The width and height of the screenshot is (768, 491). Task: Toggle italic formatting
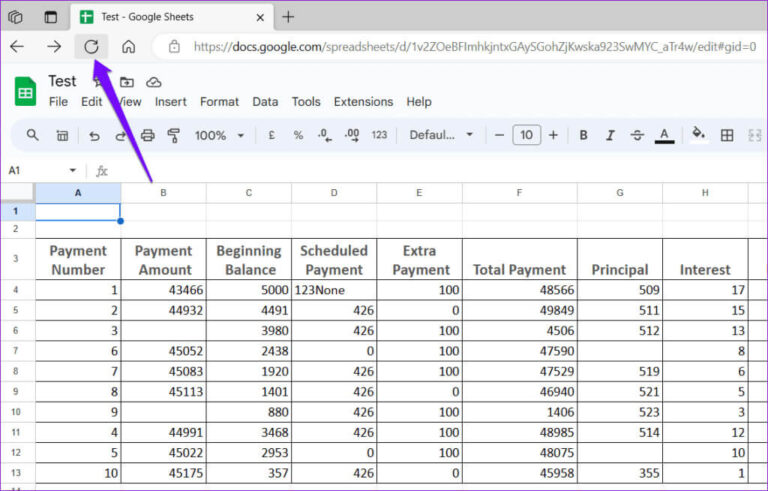(610, 135)
